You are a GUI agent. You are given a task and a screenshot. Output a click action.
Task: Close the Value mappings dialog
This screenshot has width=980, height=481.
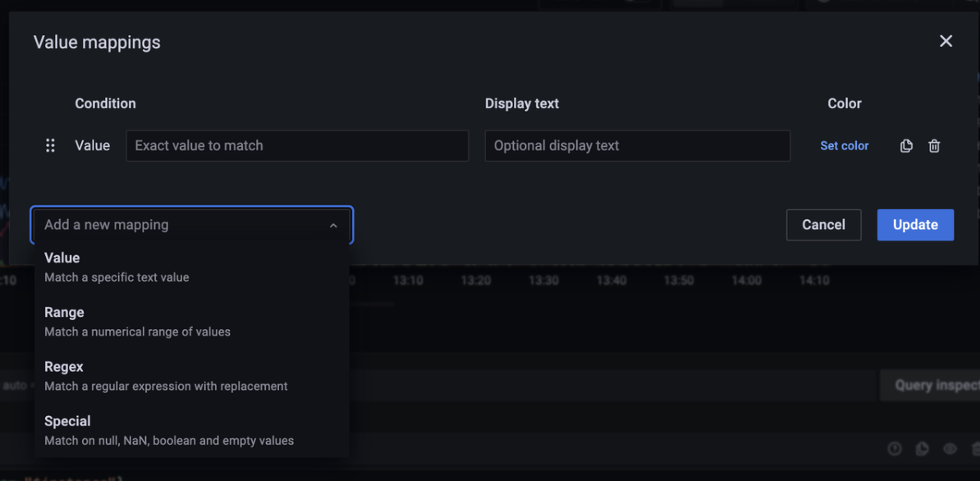coord(946,40)
